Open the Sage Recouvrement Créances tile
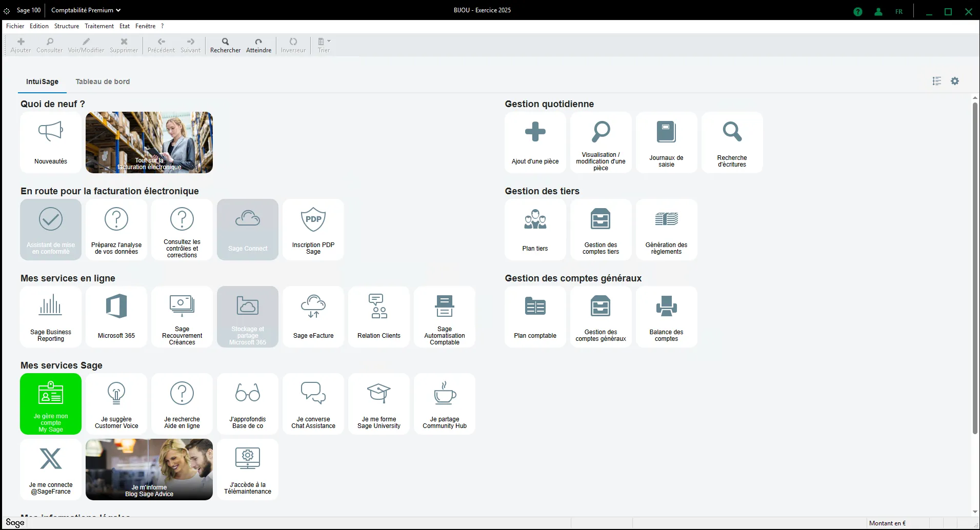 click(x=182, y=317)
